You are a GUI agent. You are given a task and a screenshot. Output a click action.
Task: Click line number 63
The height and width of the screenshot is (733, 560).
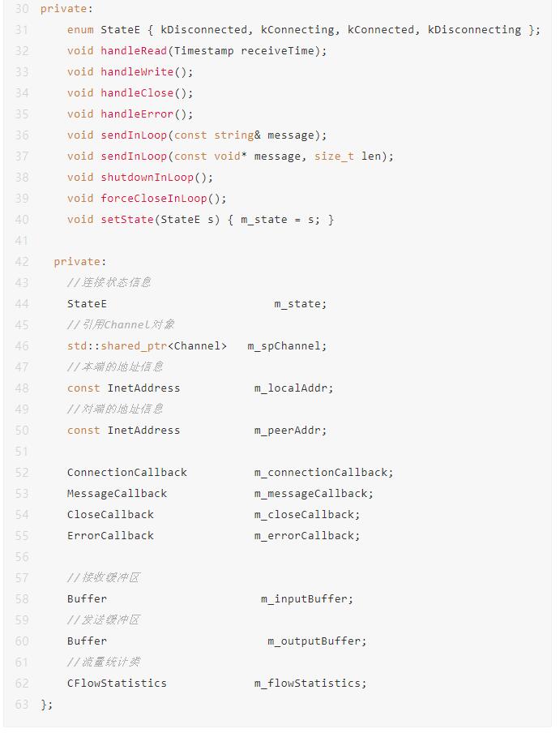pyautogui.click(x=22, y=705)
